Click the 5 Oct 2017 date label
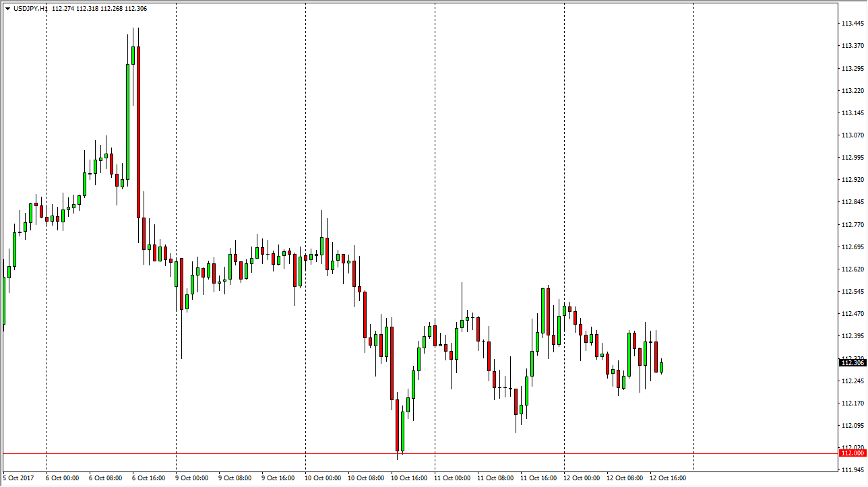Screen dimensions: 868x487 coord(20,478)
